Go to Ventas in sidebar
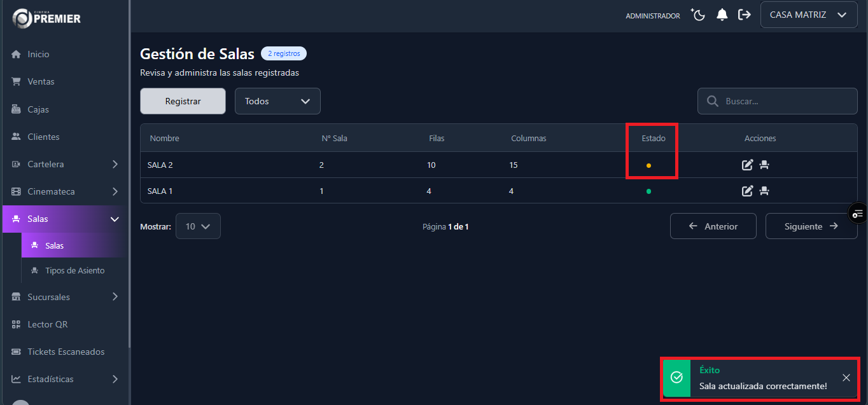 click(41, 81)
